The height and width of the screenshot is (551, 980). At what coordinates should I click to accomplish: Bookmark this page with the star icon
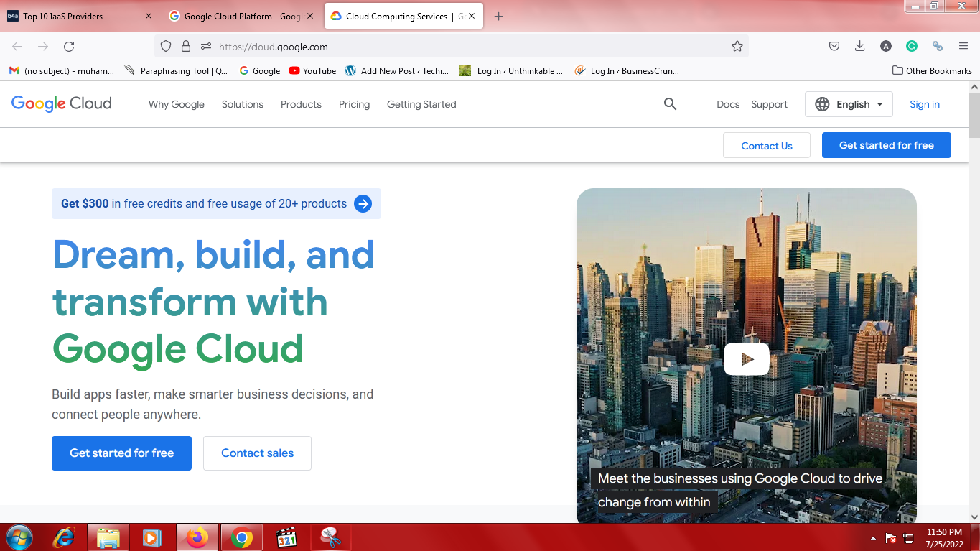(x=737, y=46)
